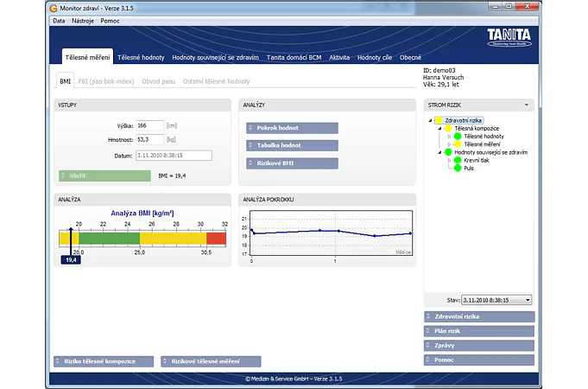Click the yellow Zdravotní rizika status icon
The image size is (588, 389).
pyautogui.click(x=439, y=120)
